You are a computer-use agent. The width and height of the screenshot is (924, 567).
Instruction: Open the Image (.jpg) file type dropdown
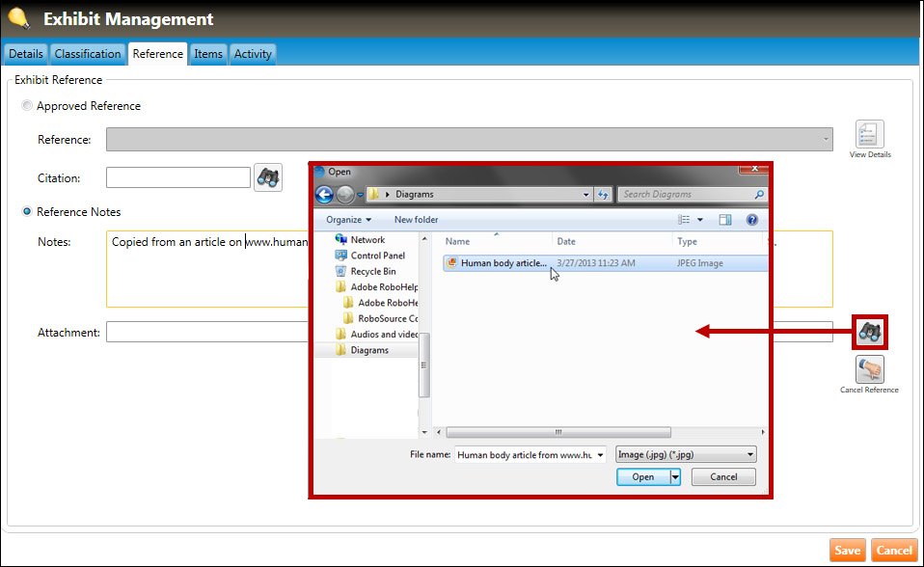(686, 455)
